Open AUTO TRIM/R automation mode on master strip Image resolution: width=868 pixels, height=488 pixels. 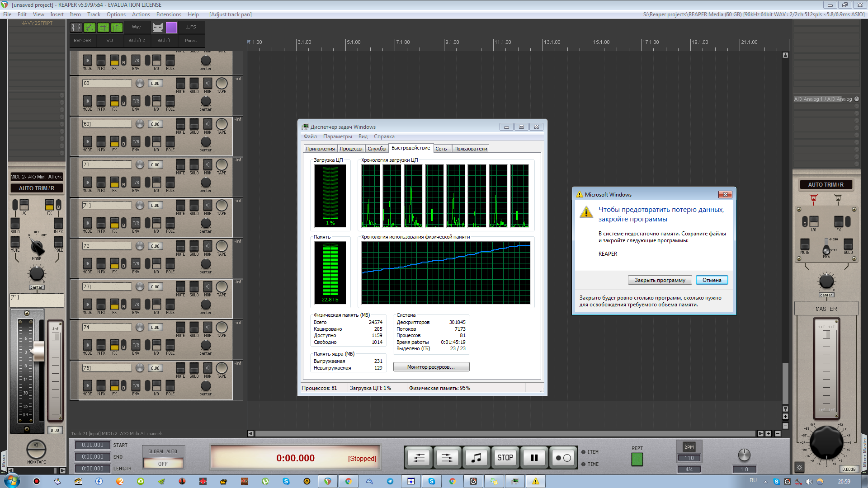point(826,184)
